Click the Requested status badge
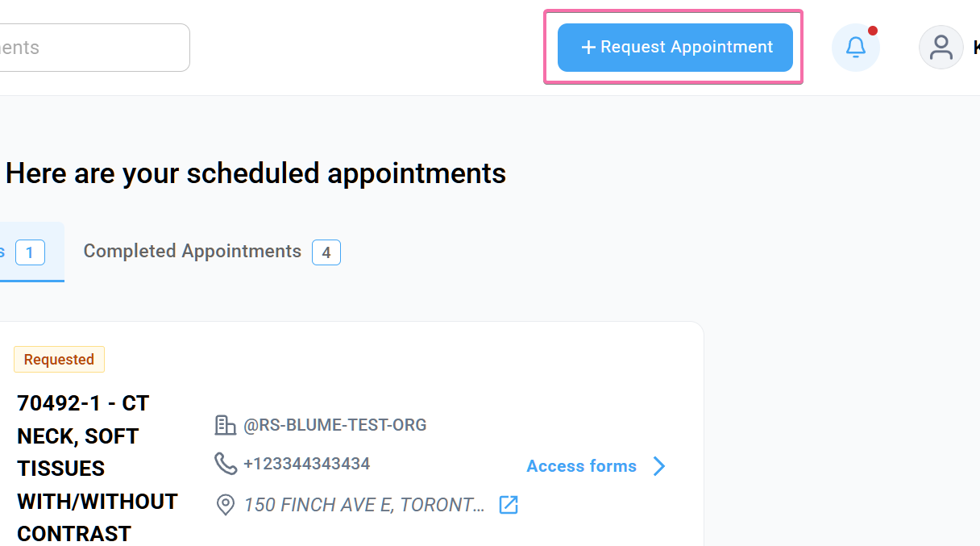 coord(59,359)
